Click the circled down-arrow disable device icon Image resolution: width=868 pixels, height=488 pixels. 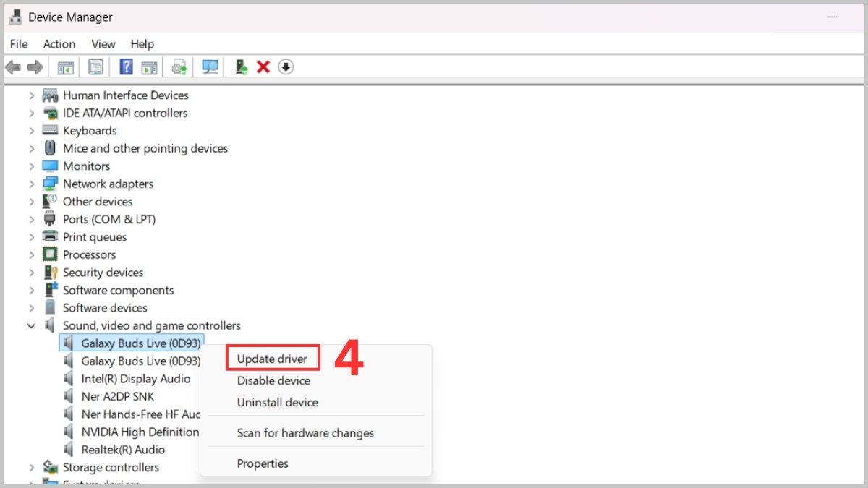coord(286,67)
